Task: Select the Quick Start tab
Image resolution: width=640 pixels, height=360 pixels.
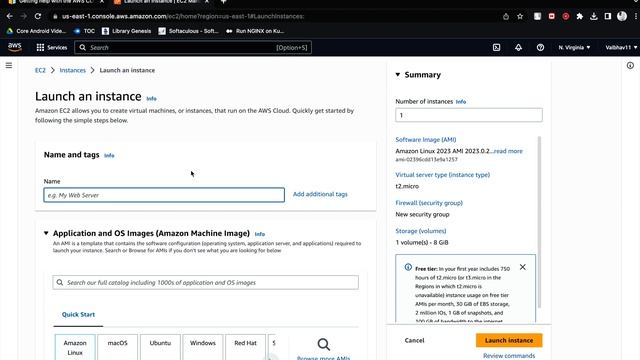Action: pos(78,314)
